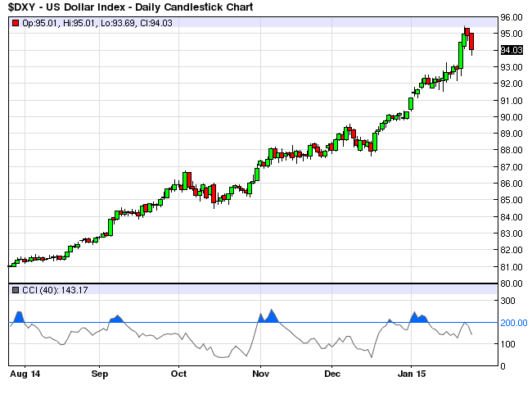The height and width of the screenshot is (399, 532).
Task: Click the 0 CCI axis label
Action: coord(503,366)
